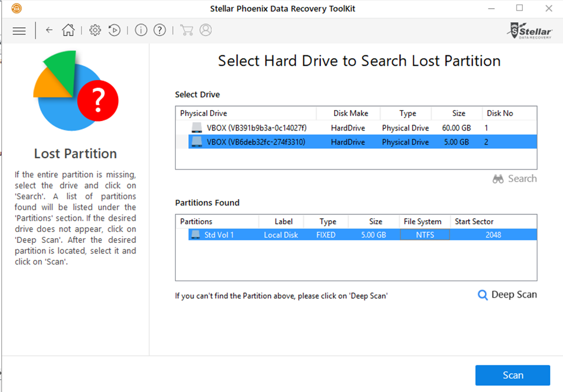Go to Home screen icon
The height and width of the screenshot is (392, 563).
pyautogui.click(x=68, y=30)
